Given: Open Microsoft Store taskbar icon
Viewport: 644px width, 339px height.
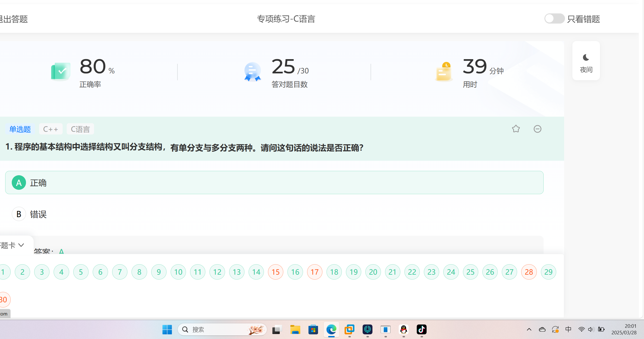Looking at the screenshot, I should pyautogui.click(x=313, y=329).
